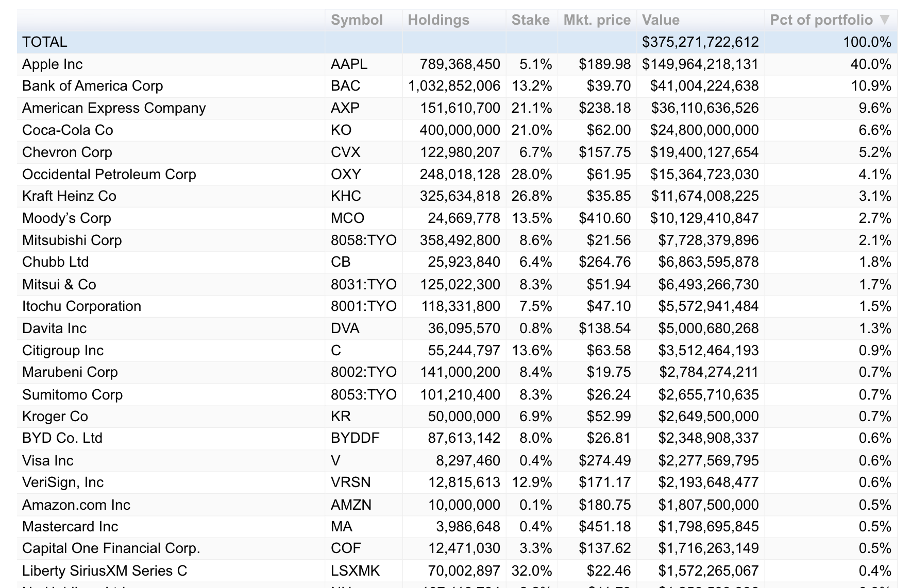The width and height of the screenshot is (911, 588).
Task: Click Visa market price $274.49
Action: [604, 461]
